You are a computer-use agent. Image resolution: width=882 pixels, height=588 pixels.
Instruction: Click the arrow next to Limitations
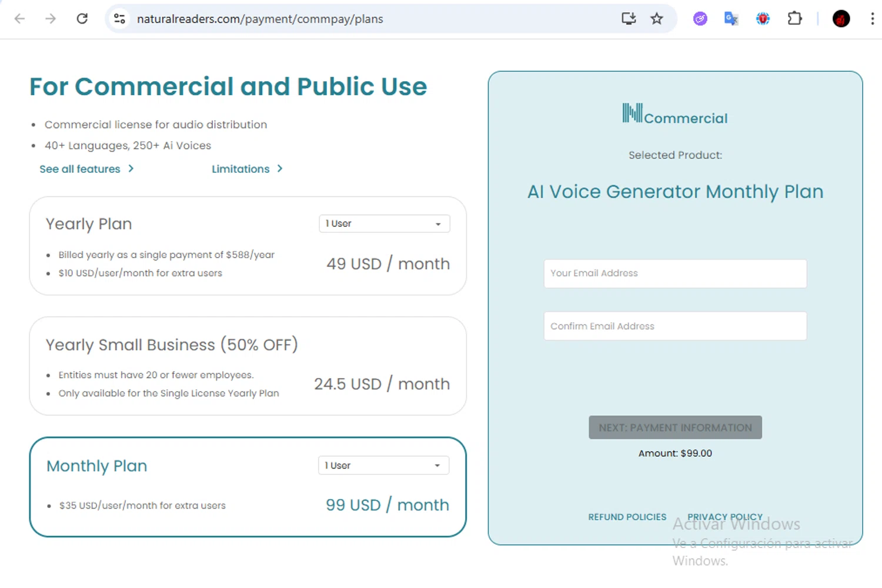coord(280,169)
